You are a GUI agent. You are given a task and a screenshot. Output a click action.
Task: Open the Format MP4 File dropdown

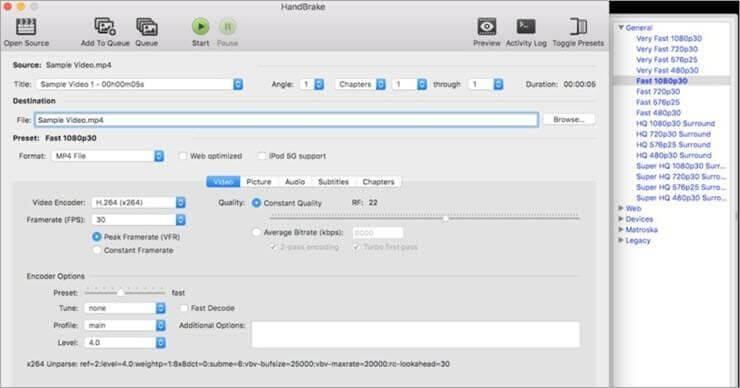point(108,156)
